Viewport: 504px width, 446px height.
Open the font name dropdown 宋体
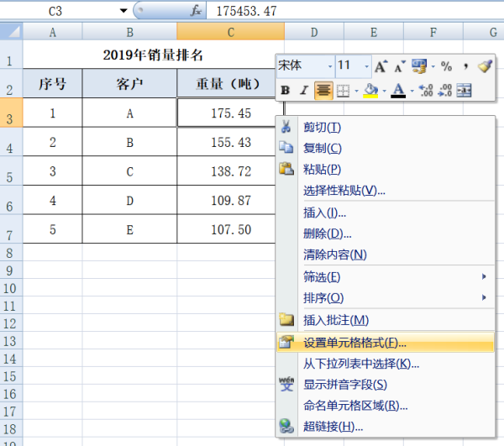330,66
